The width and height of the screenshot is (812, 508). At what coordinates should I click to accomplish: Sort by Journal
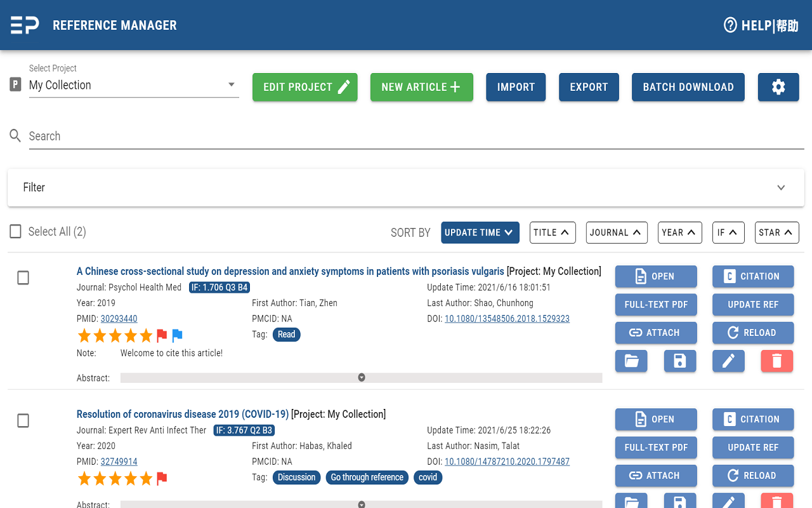[x=617, y=232]
